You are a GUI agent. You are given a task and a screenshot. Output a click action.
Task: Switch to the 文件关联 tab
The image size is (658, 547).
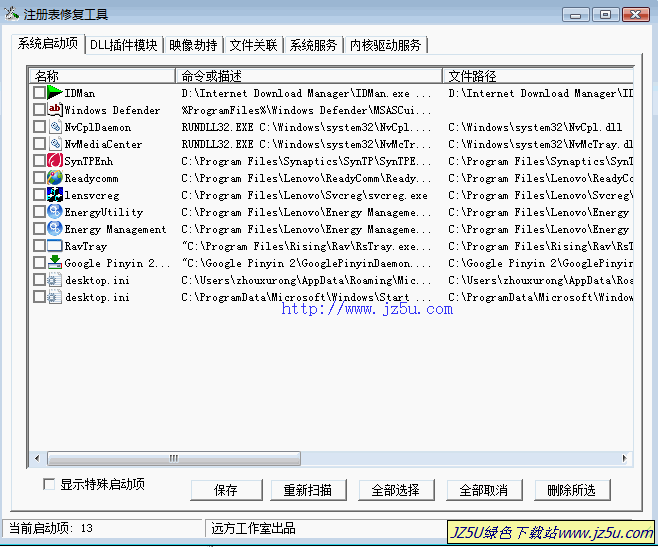tap(253, 45)
